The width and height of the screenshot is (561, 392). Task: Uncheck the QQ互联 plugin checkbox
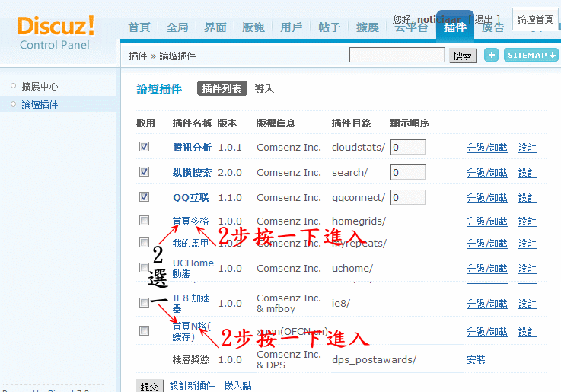point(144,196)
